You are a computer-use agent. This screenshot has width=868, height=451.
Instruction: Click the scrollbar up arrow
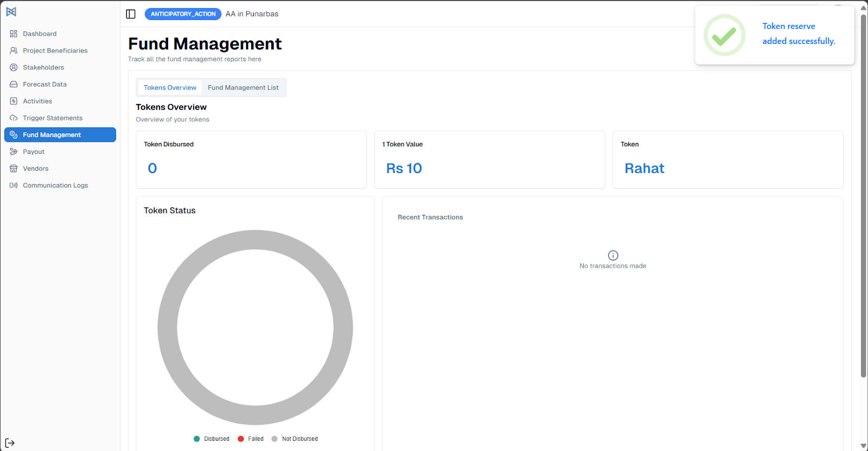click(x=864, y=8)
